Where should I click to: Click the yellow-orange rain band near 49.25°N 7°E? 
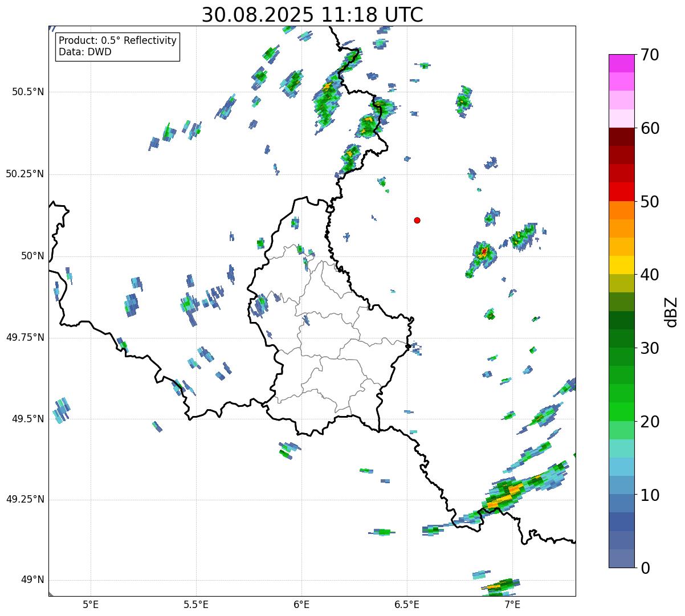(x=505, y=495)
